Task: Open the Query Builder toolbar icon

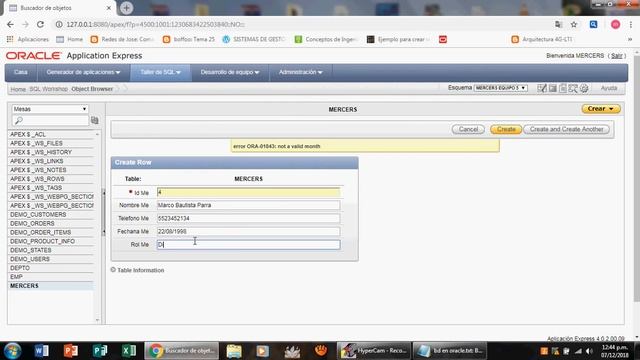Action: click(x=563, y=88)
